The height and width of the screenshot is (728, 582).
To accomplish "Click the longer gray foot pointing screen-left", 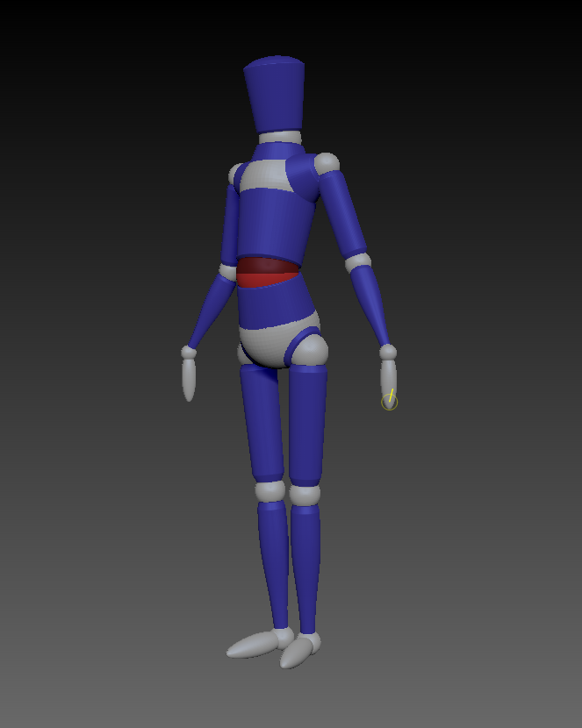I will click(x=253, y=646).
